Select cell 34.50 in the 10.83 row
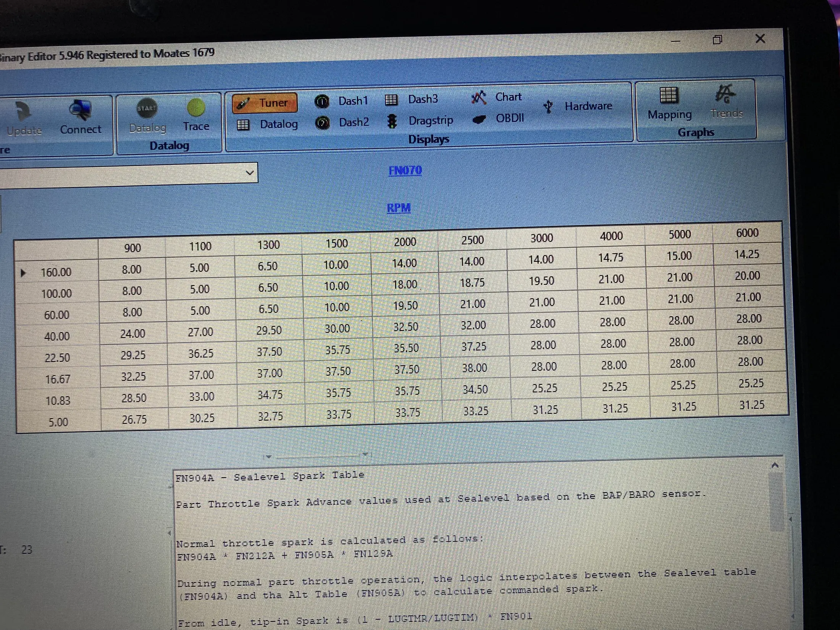The height and width of the screenshot is (630, 840). click(475, 389)
